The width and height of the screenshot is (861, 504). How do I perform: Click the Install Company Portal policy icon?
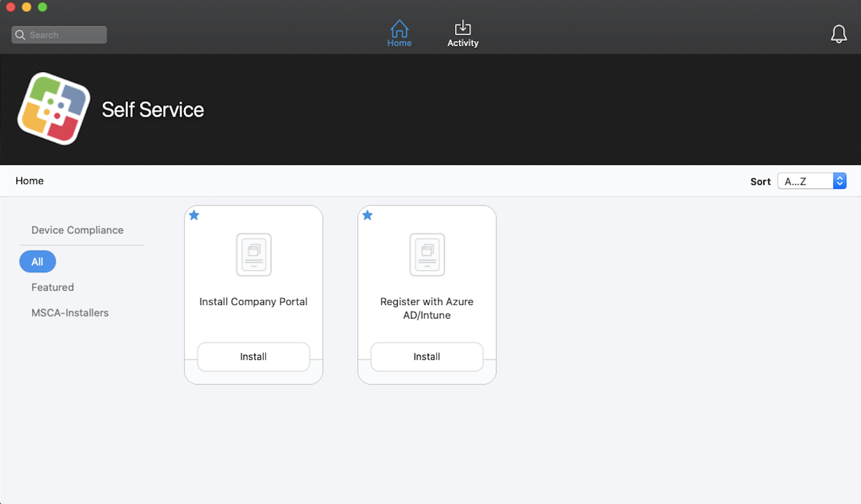(254, 255)
